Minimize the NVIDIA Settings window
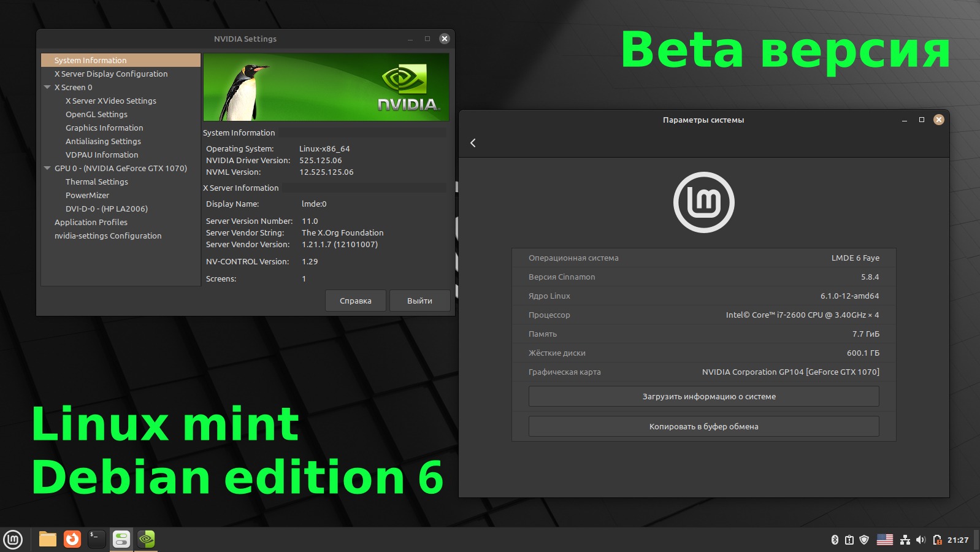The height and width of the screenshot is (552, 980). pos(410,39)
